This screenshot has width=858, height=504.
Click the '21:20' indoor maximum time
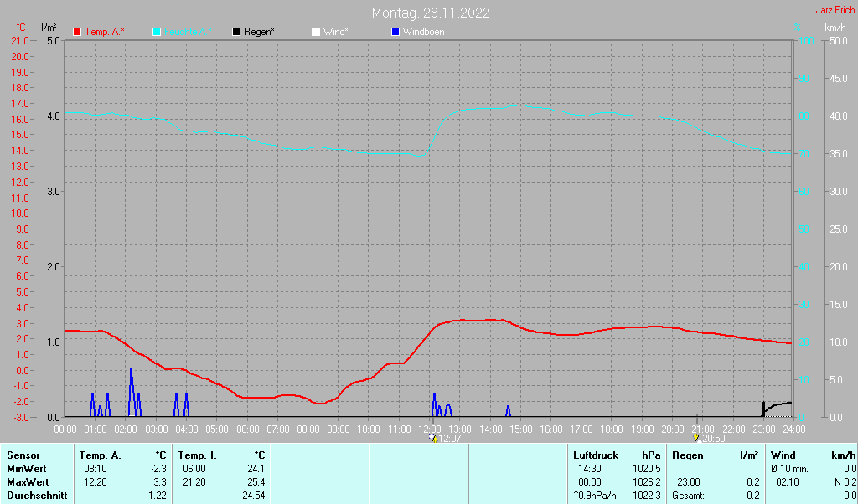[194, 483]
